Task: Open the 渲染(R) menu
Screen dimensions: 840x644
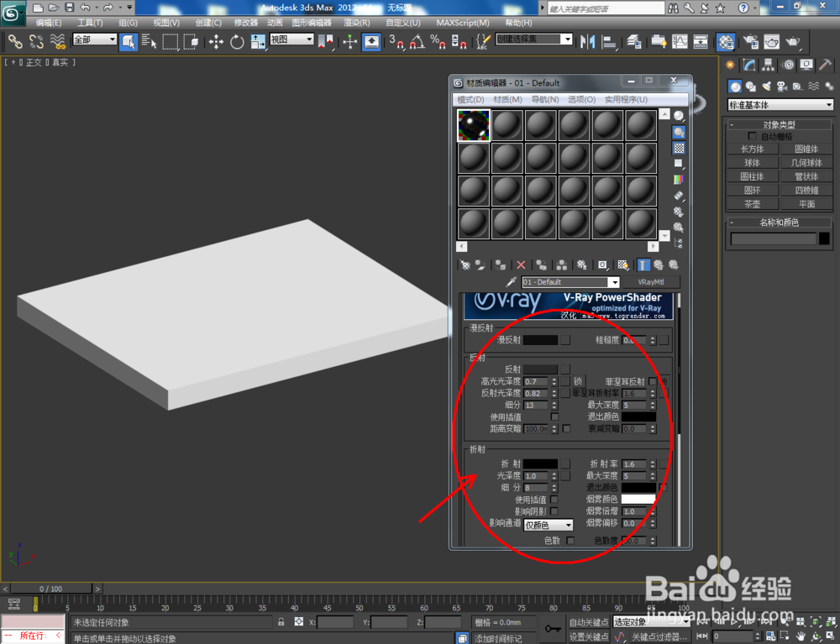Action: pos(357,23)
